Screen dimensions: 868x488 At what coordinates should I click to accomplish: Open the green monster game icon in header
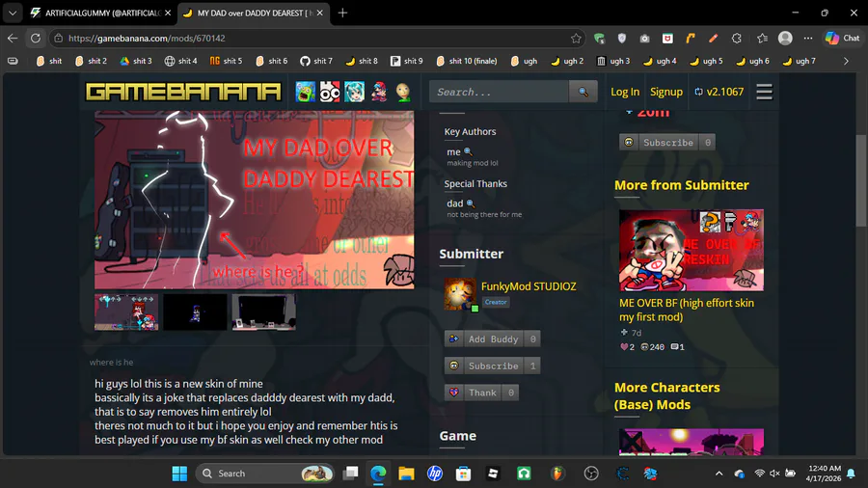point(305,92)
